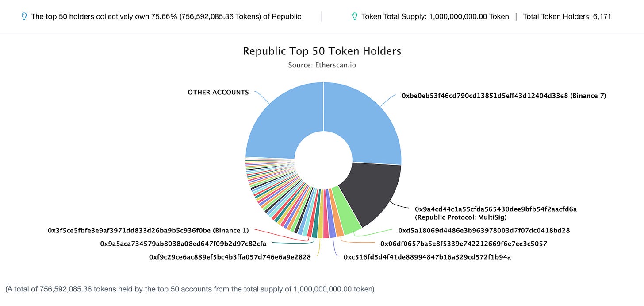Click the 0x3f5ce5fb...936f0be (Binance 1) label
The width and height of the screenshot is (644, 306).
pyautogui.click(x=148, y=231)
